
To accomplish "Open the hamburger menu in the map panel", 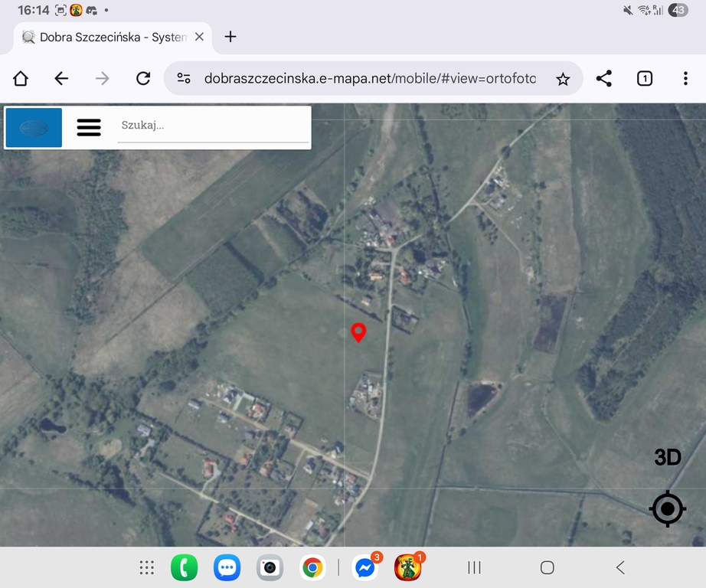I will coord(89,127).
